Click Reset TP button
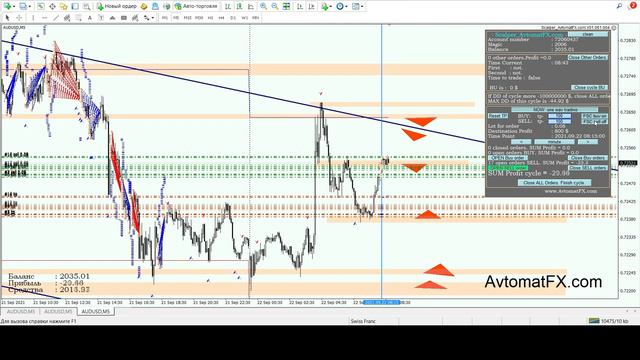Screen dimensions: 640x360 (x=498, y=116)
